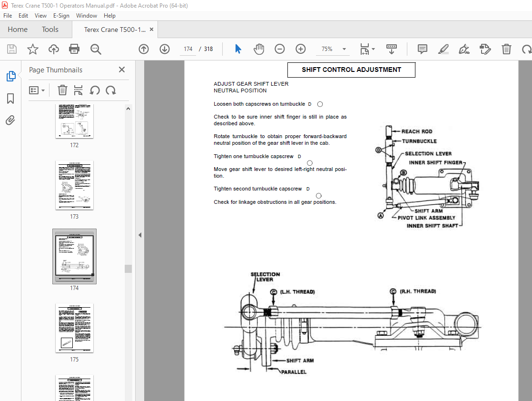Image resolution: width=532 pixels, height=401 pixels.
Task: Click 'Check for linkage obstructions' sentence
Action: tap(275, 202)
